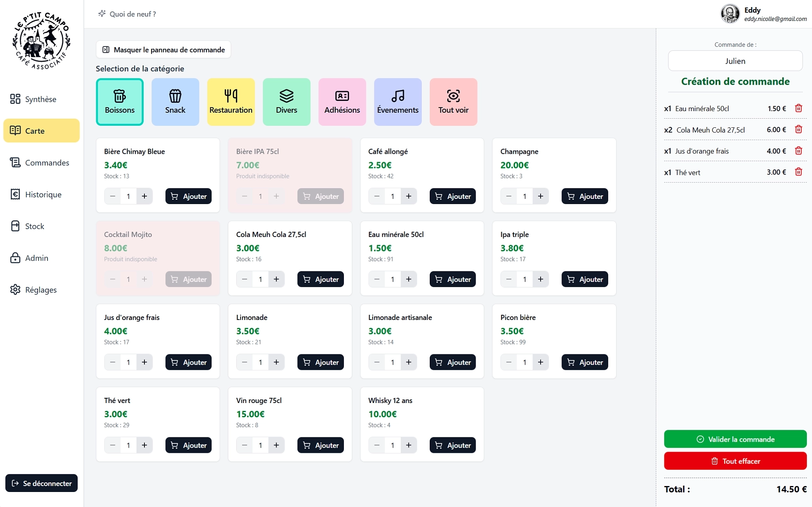Choose the Snack category
This screenshot has height=507, width=812.
(x=175, y=102)
